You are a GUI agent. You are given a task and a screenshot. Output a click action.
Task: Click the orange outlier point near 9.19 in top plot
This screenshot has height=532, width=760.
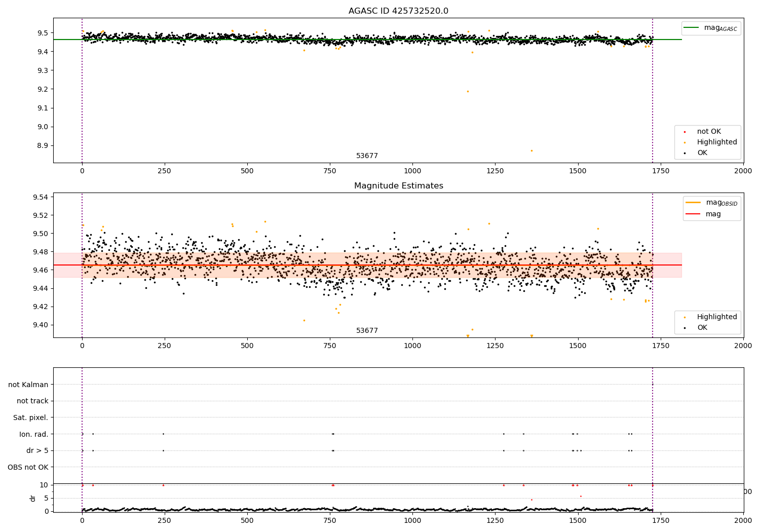(468, 92)
